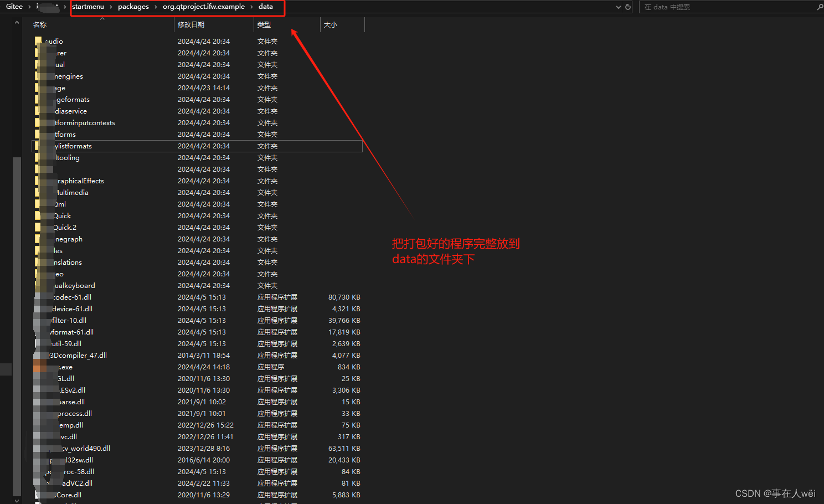Click the search magnifier icon
This screenshot has height=504, width=824.
tap(820, 7)
